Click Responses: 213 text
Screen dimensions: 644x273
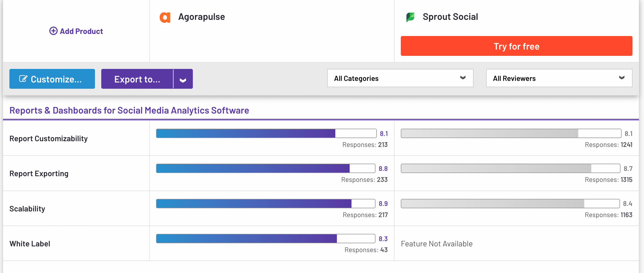[x=365, y=145]
